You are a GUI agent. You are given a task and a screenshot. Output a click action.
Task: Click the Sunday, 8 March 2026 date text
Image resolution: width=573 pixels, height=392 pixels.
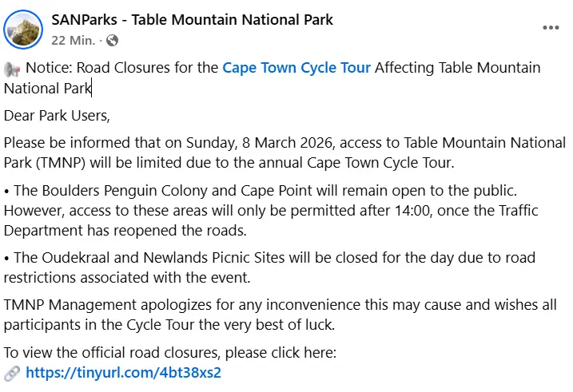click(261, 143)
